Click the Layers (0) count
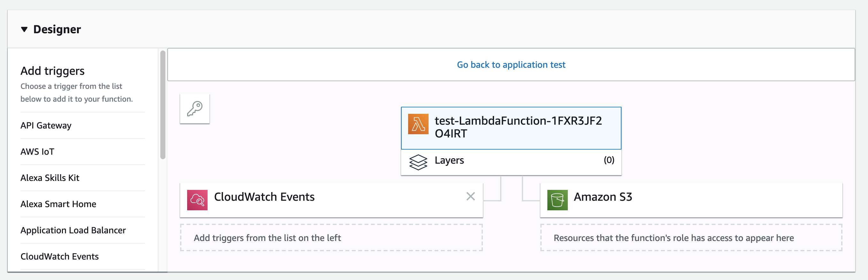 pos(609,160)
